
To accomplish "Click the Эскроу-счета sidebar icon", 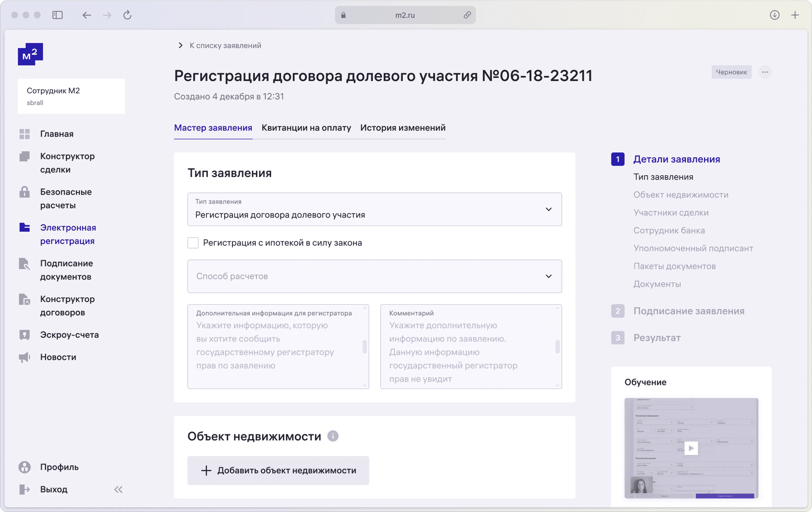I will pos(24,335).
